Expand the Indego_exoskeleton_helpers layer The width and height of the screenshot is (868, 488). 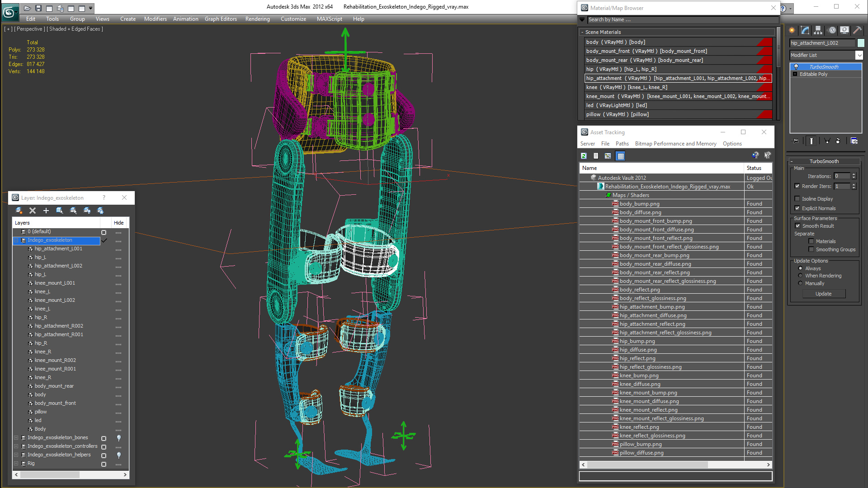pos(16,455)
